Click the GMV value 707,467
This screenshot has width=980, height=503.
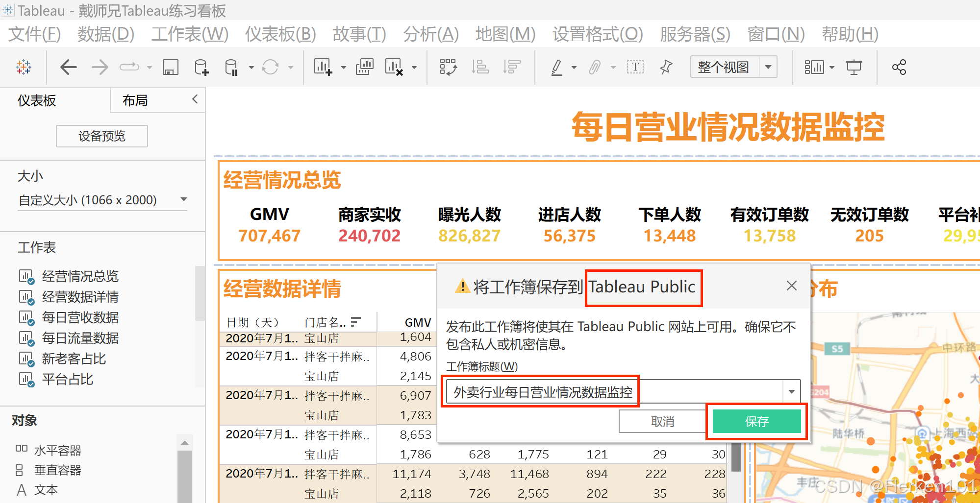click(x=269, y=236)
